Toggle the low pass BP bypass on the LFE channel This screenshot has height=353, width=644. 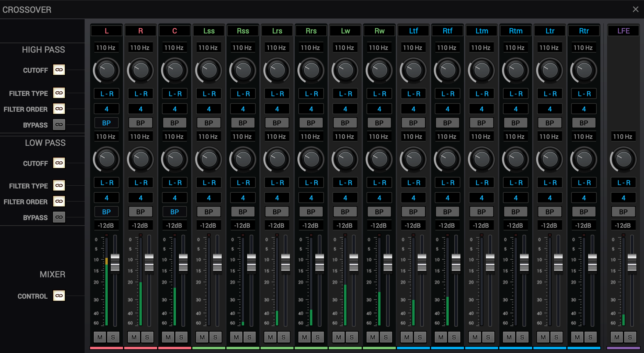(x=623, y=211)
